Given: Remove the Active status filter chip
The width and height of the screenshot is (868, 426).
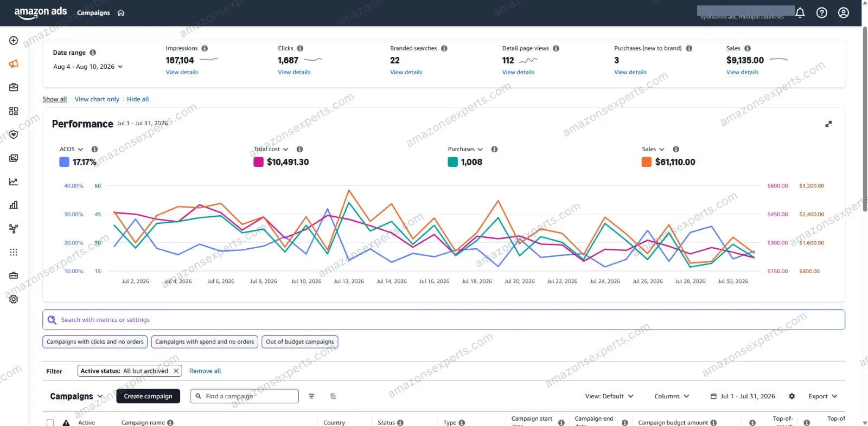Looking at the screenshot, I should [x=176, y=371].
